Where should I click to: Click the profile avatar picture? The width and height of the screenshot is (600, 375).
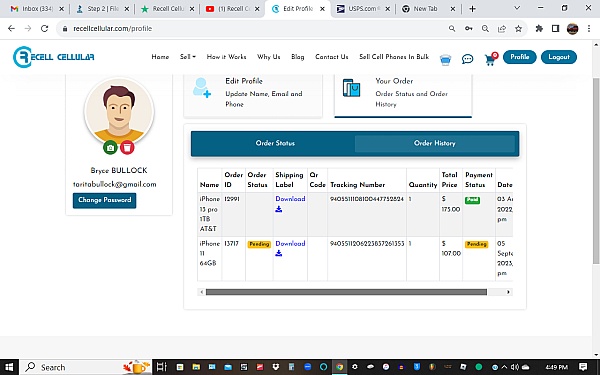pos(119,111)
